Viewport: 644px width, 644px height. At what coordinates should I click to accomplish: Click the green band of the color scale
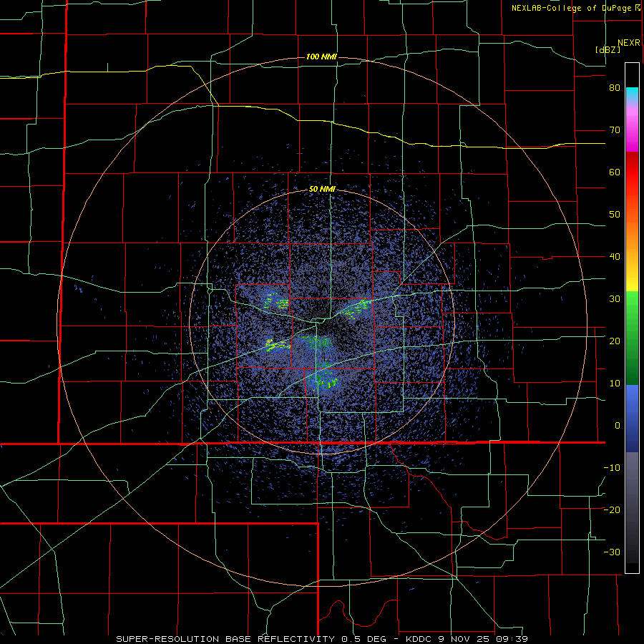pos(632,338)
